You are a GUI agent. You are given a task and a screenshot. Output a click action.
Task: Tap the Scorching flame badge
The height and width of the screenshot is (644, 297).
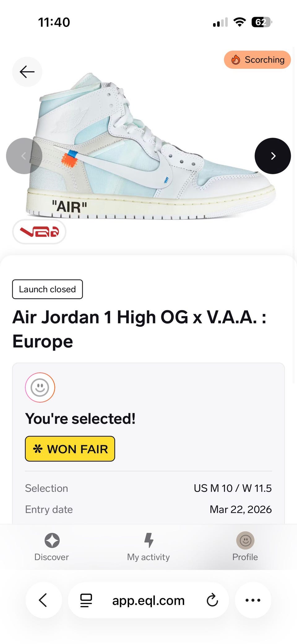pyautogui.click(x=257, y=60)
